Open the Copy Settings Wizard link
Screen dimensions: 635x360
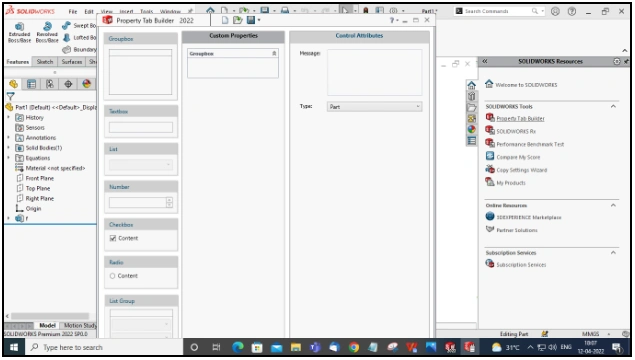click(x=522, y=170)
